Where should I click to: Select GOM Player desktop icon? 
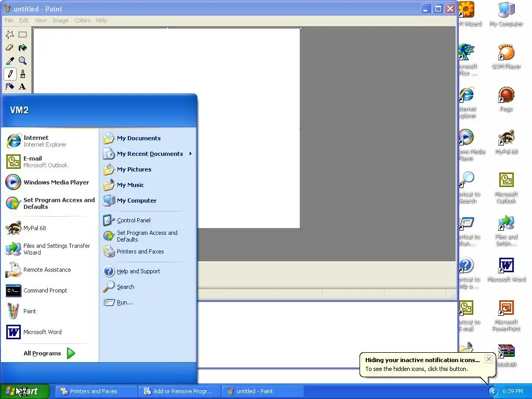coord(506,57)
